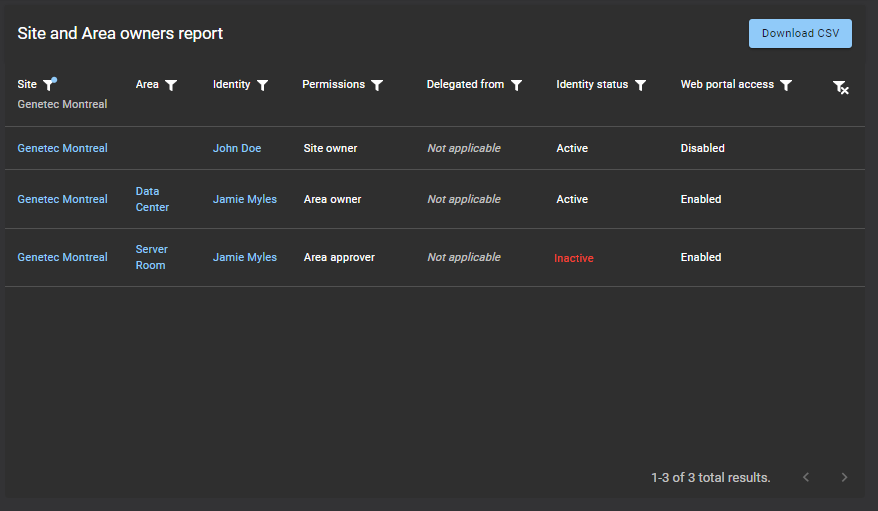
Task: Open the Data Center area link
Action: pos(152,199)
